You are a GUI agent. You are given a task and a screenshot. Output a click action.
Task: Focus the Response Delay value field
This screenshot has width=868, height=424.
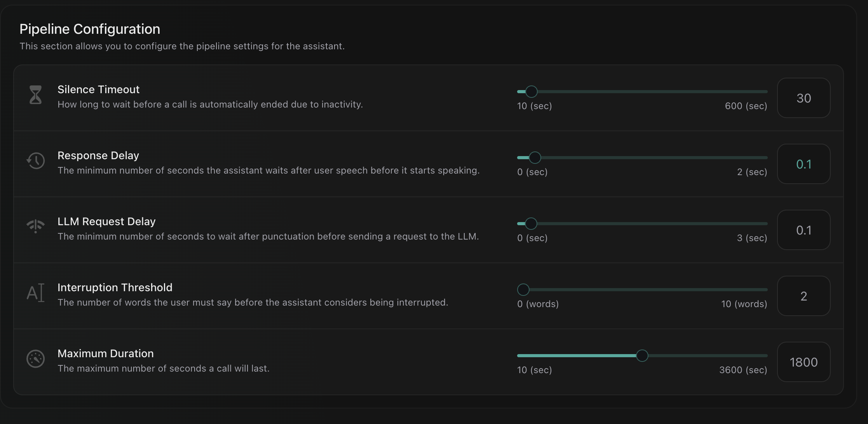[804, 164]
